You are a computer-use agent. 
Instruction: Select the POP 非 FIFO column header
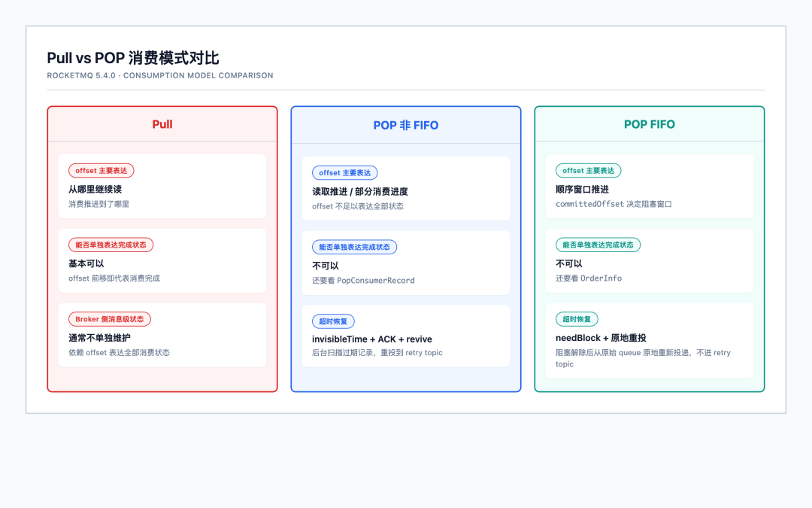[405, 126]
